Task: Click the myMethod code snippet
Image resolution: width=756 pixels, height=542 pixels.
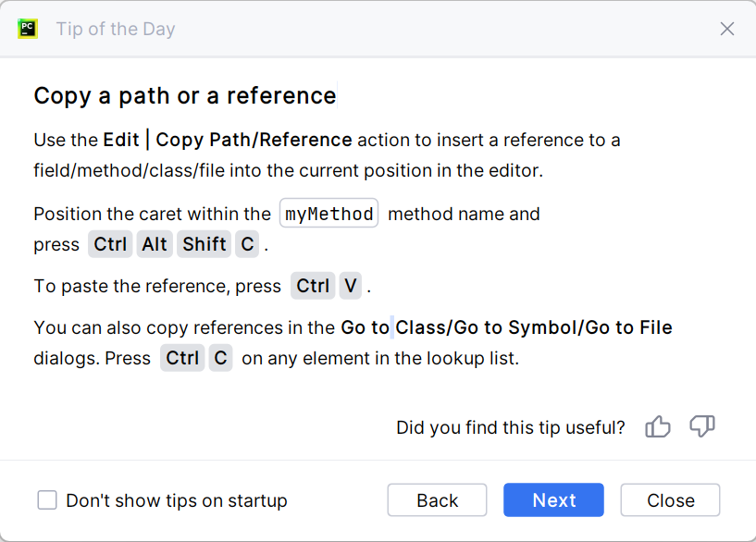Action: tap(328, 214)
